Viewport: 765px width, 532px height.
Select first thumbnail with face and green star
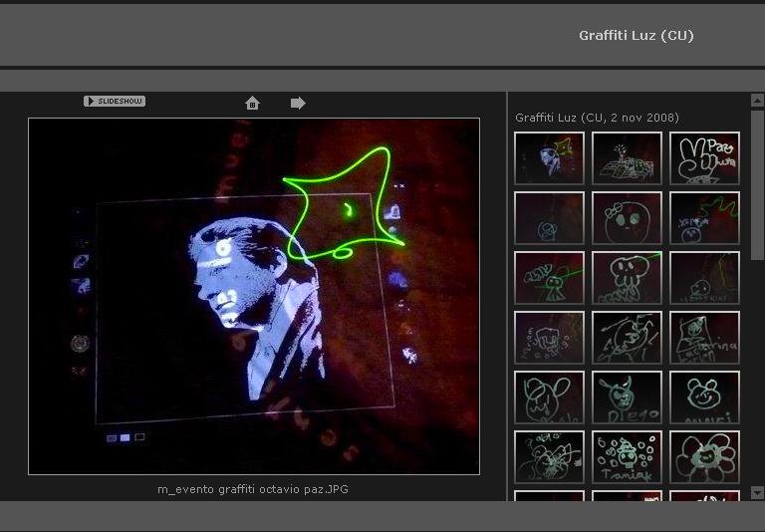pos(549,158)
